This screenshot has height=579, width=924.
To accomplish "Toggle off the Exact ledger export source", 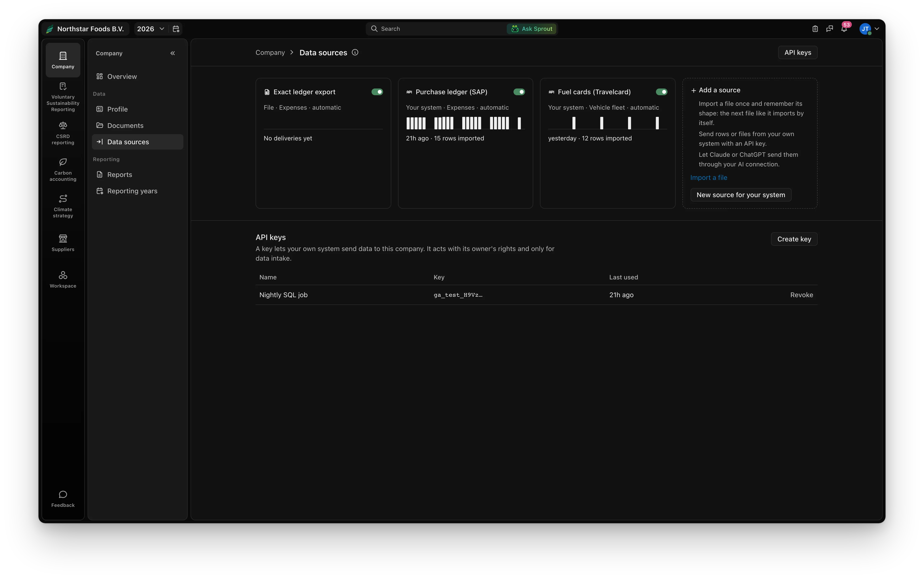I will click(x=377, y=92).
